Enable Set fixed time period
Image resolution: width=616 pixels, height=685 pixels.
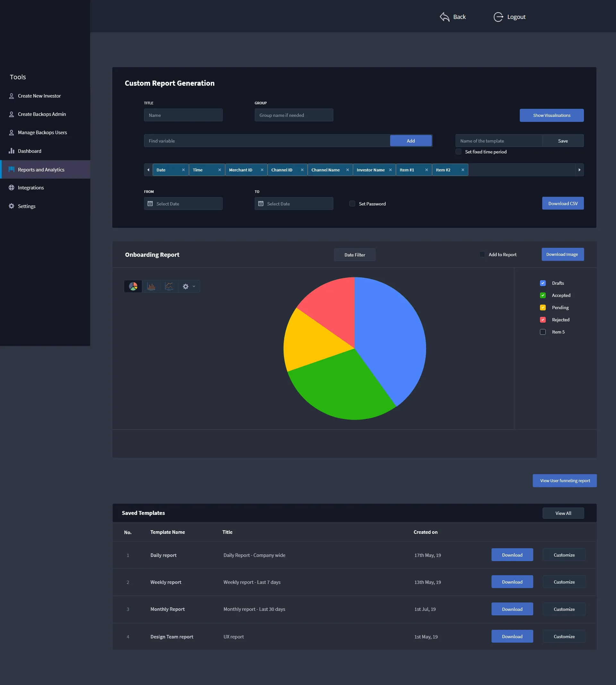[458, 152]
